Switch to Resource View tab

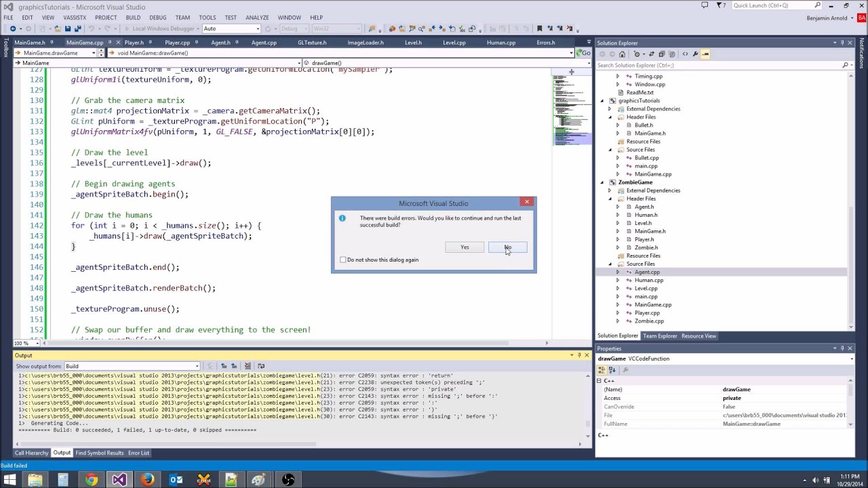pos(698,336)
